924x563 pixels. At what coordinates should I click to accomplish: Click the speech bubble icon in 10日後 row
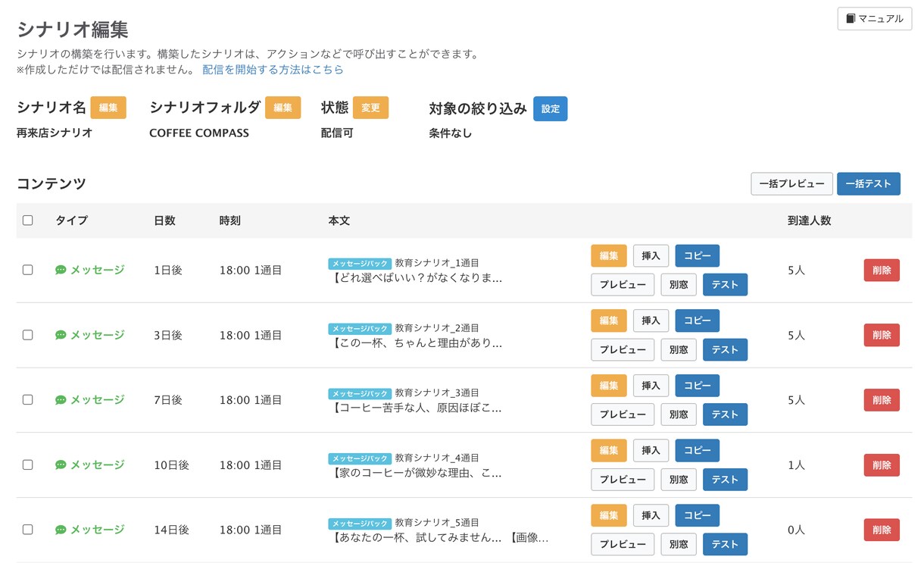(61, 464)
